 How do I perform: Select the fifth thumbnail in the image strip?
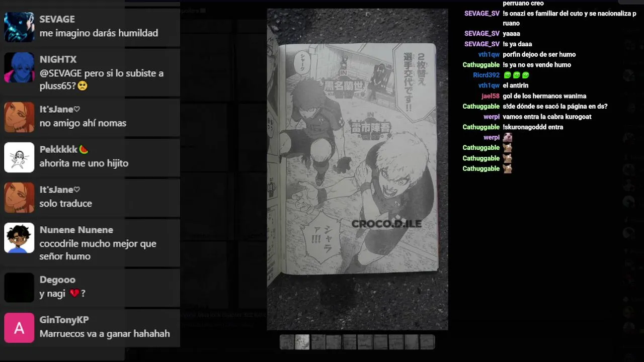pyautogui.click(x=349, y=342)
